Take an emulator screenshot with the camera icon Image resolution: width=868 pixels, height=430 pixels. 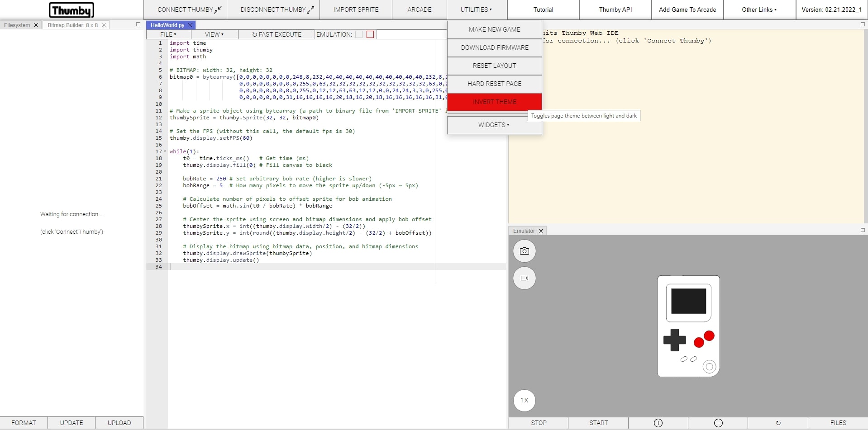(x=524, y=251)
